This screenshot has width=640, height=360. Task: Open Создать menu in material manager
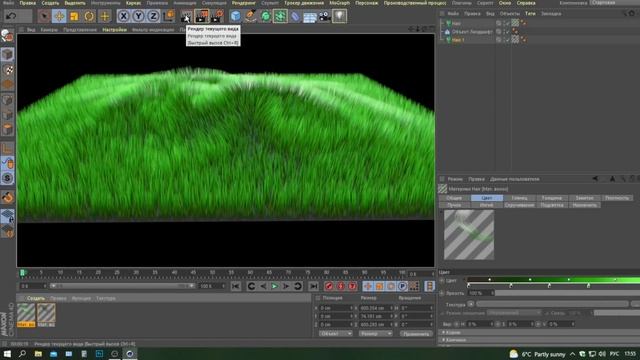[36, 298]
